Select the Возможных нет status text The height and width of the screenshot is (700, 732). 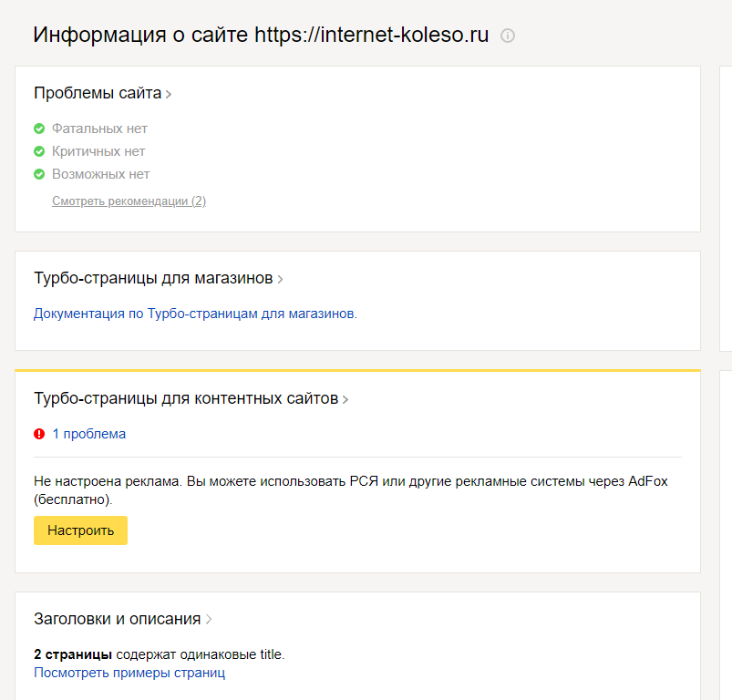(100, 174)
